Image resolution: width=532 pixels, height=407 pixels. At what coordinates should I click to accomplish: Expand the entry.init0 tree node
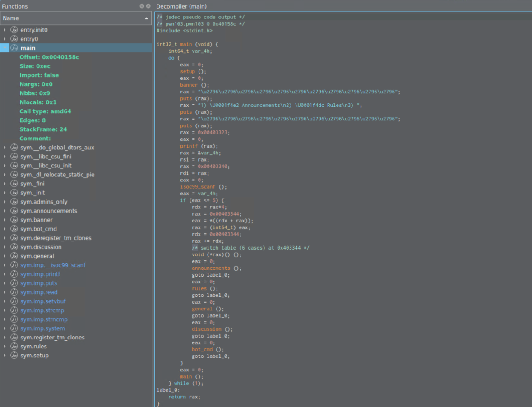(5, 30)
